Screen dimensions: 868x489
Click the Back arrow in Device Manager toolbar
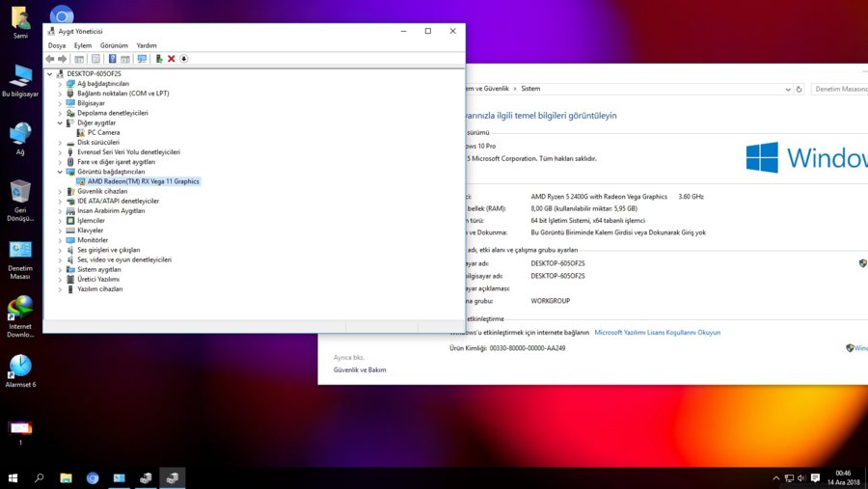tap(50, 59)
